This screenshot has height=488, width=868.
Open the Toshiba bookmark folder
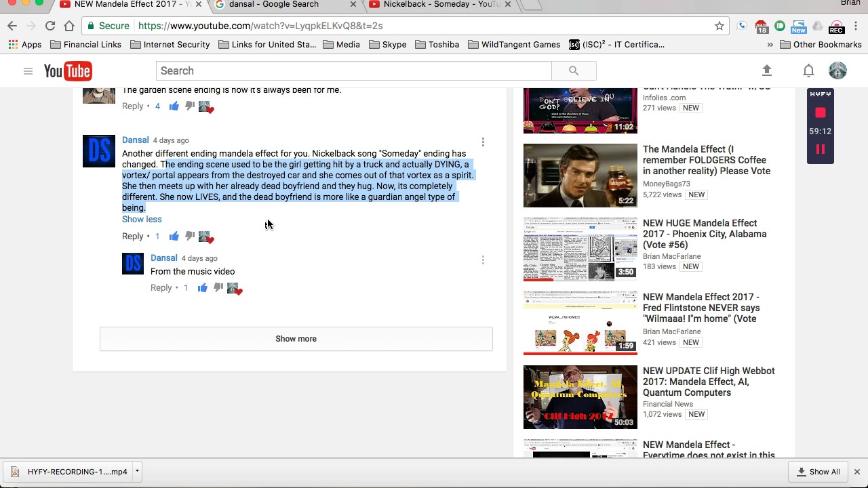(x=437, y=45)
